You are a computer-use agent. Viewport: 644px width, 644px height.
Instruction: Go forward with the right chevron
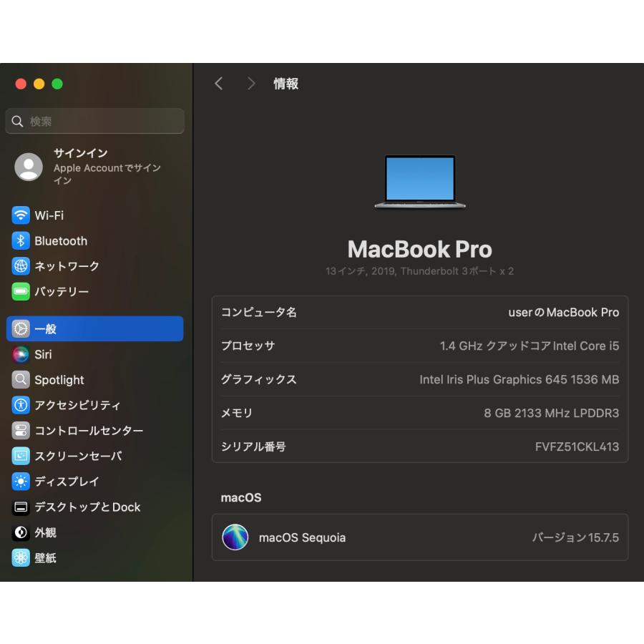point(251,84)
